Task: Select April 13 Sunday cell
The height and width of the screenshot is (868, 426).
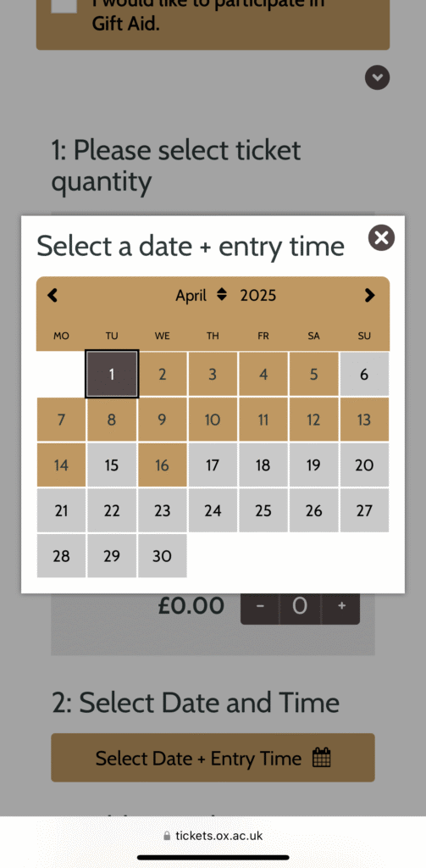Action: 364,420
